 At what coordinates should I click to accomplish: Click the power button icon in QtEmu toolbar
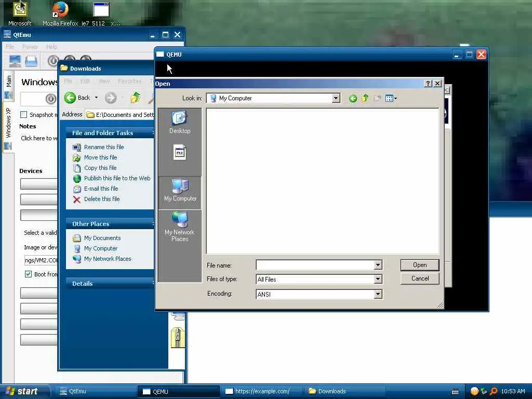click(x=53, y=61)
